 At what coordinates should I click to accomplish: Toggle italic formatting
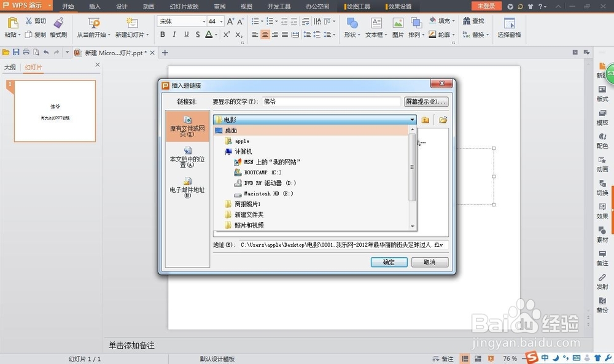[x=174, y=35]
